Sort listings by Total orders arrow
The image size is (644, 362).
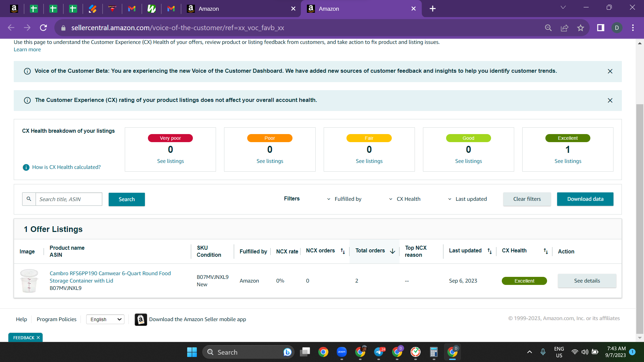tap(392, 251)
